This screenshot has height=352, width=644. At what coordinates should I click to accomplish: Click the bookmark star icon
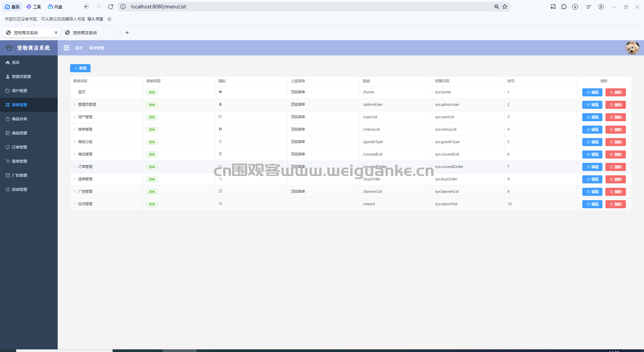[x=505, y=7]
